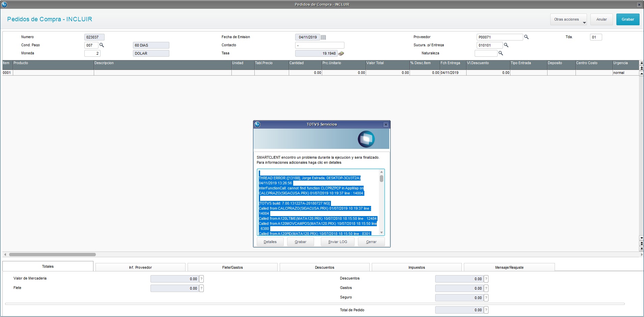Open the Sucurs. p/ Entrega lookup magnifier
The width and height of the screenshot is (644, 317).
click(506, 45)
